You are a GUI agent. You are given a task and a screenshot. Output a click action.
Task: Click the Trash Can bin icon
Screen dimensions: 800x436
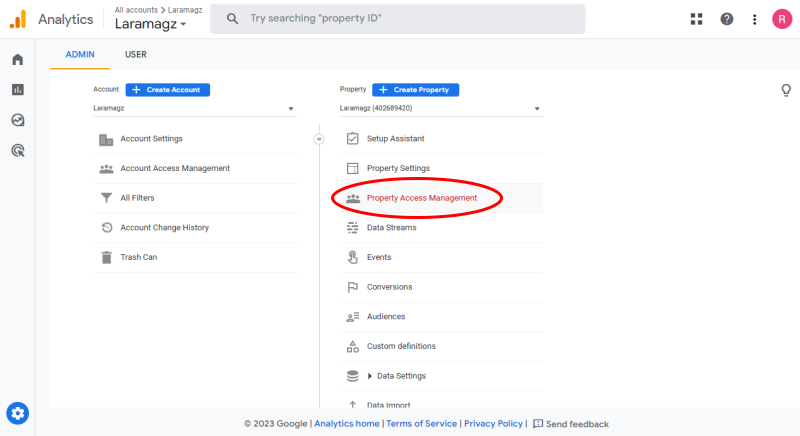[x=106, y=258]
